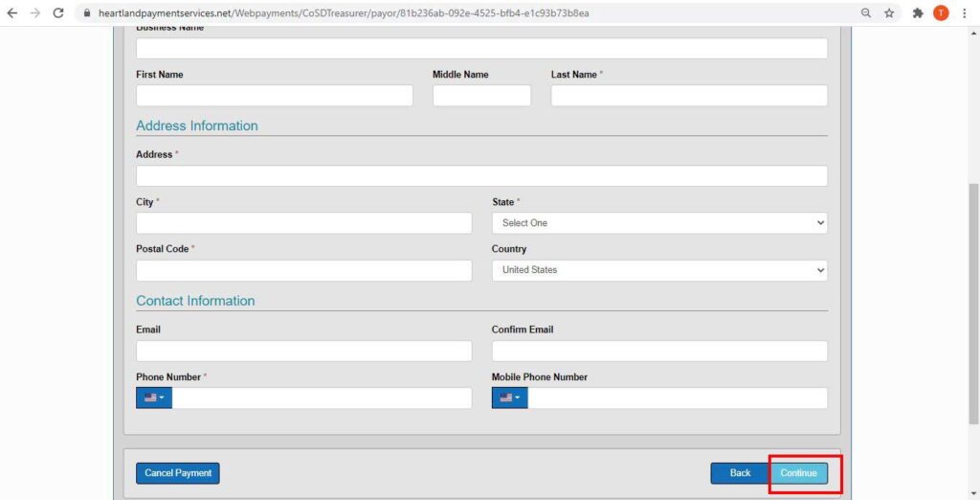Bookmark this page with the star icon
Screen dimensions: 980x500
(x=889, y=13)
